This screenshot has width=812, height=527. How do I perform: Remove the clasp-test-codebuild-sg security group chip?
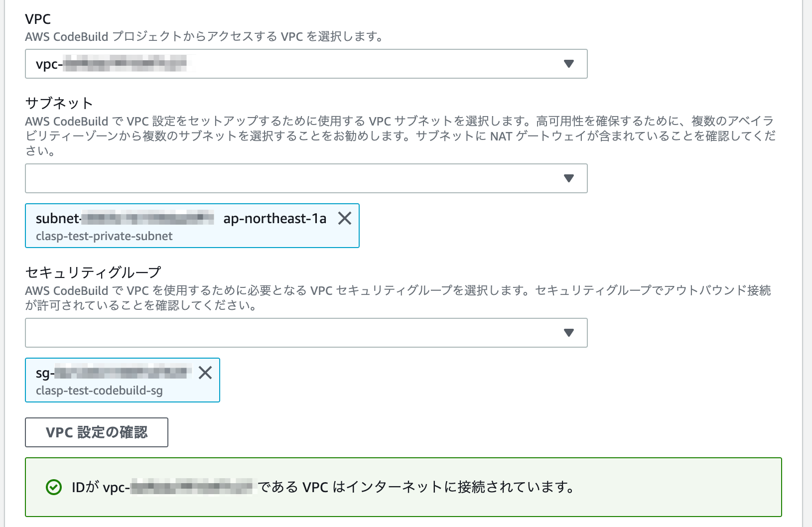pyautogui.click(x=205, y=373)
